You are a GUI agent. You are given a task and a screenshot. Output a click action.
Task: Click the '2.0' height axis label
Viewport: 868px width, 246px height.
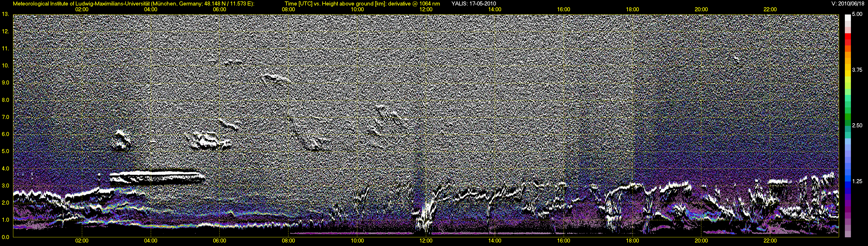(5, 203)
